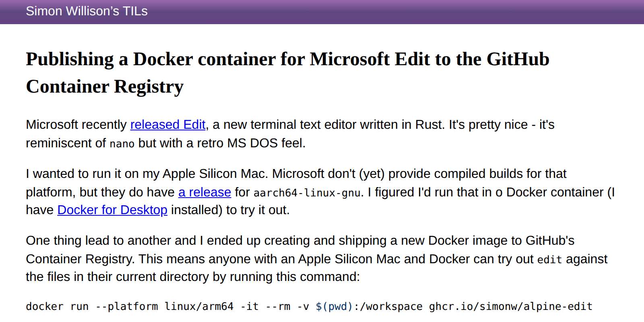Image resolution: width=644 pixels, height=322 pixels.
Task: Click 'linux/arm64' in the docker command
Action: pos(199,307)
